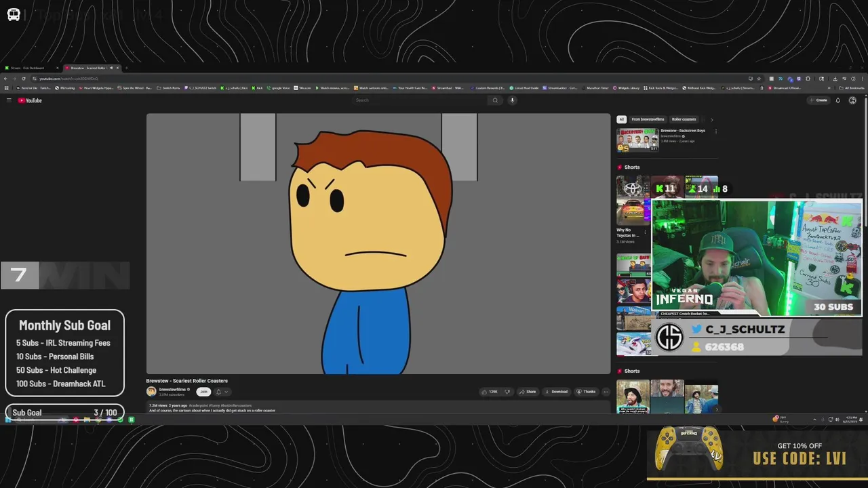Open Windows Start button on taskbar

9,420
